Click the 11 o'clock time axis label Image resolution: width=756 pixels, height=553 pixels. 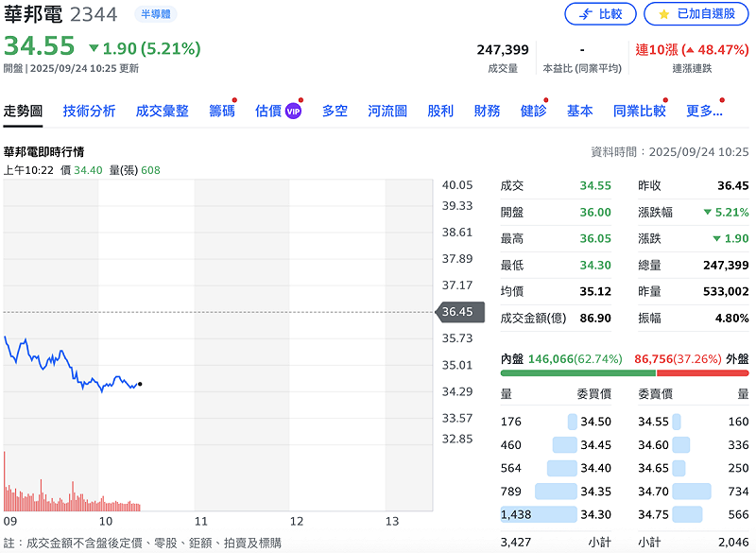point(200,521)
